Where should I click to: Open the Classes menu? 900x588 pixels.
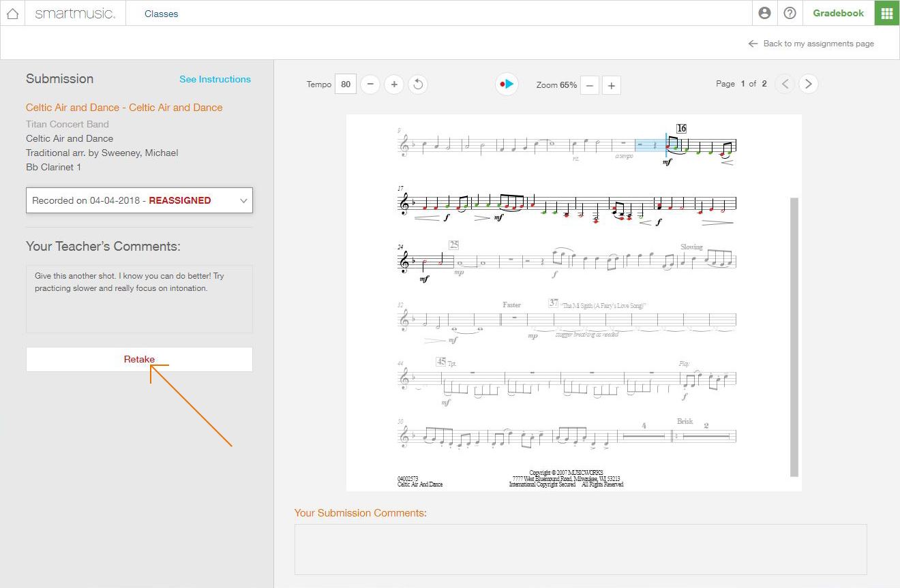pos(162,14)
